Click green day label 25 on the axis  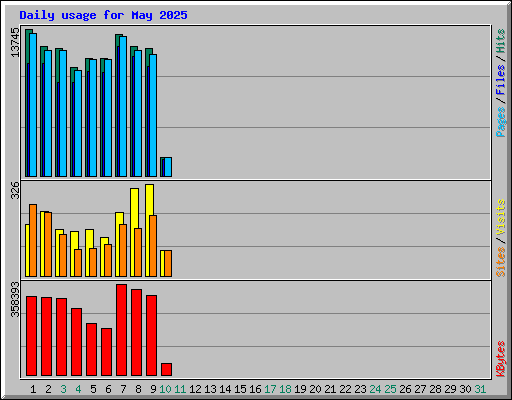tap(390, 389)
